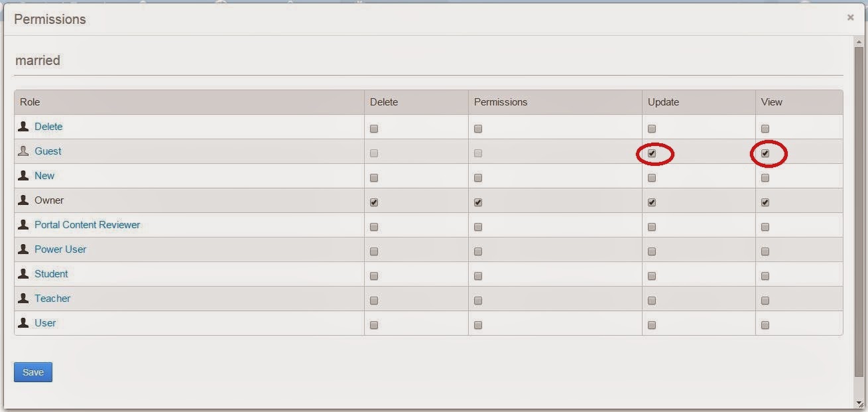Click the person icon next to Student
The image size is (868, 412).
25,273
